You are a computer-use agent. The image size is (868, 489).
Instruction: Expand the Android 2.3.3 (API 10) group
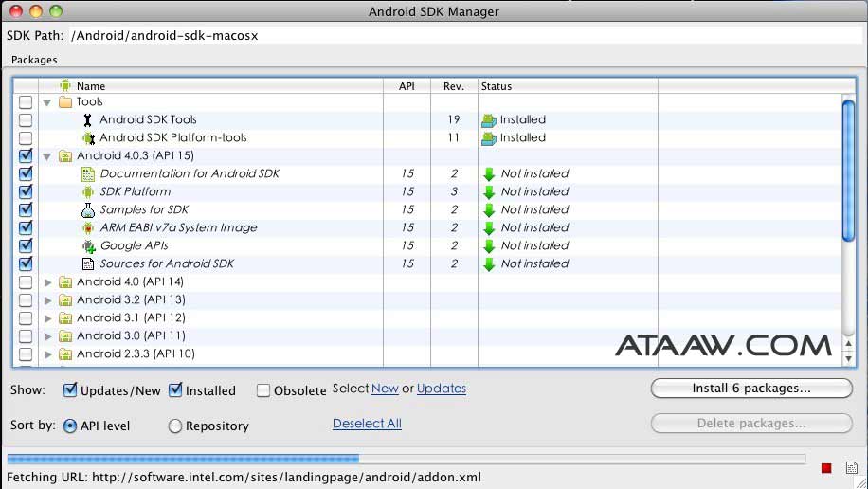point(47,354)
